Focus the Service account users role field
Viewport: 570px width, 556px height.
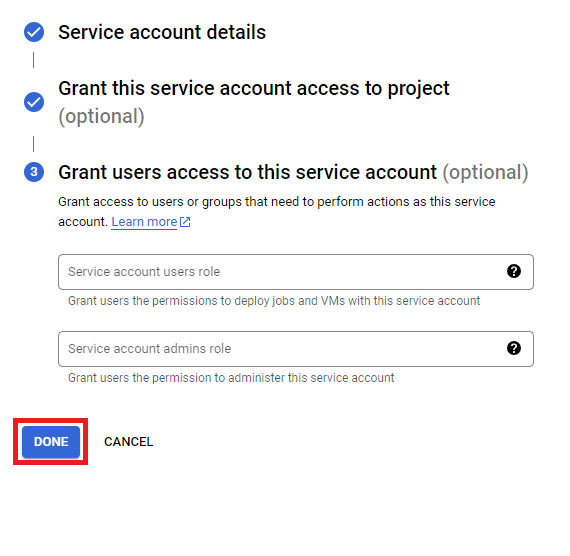296,272
